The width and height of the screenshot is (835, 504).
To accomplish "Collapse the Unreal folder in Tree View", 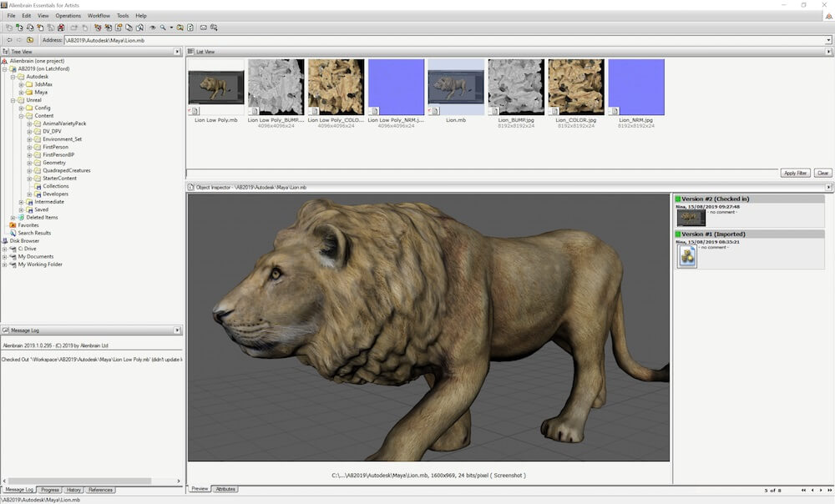I will click(x=13, y=99).
